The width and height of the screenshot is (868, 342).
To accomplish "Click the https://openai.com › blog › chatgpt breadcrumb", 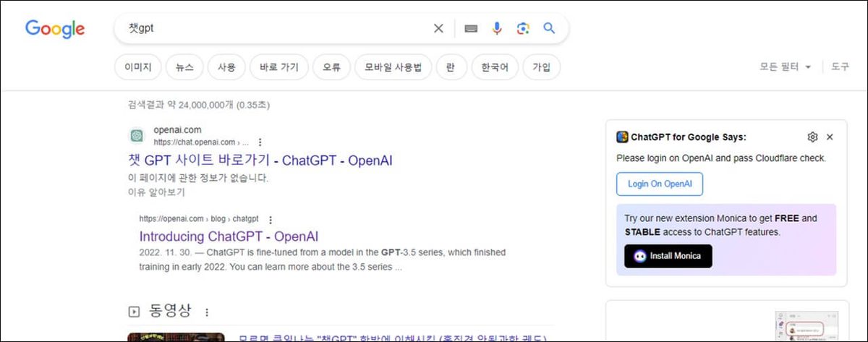I will pos(199,219).
